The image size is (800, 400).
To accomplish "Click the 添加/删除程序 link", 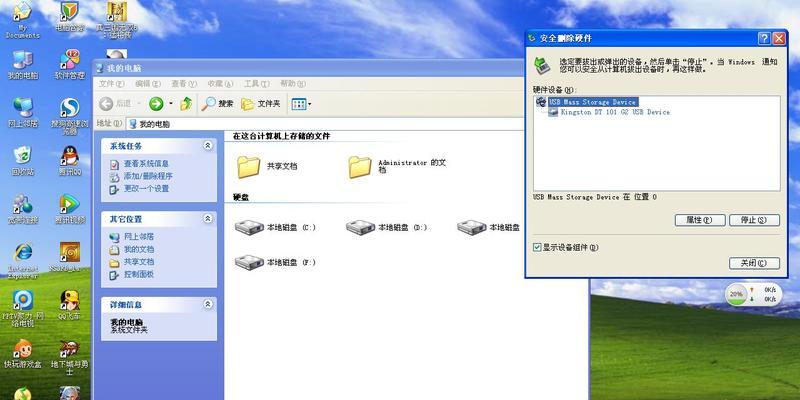I will click(148, 176).
